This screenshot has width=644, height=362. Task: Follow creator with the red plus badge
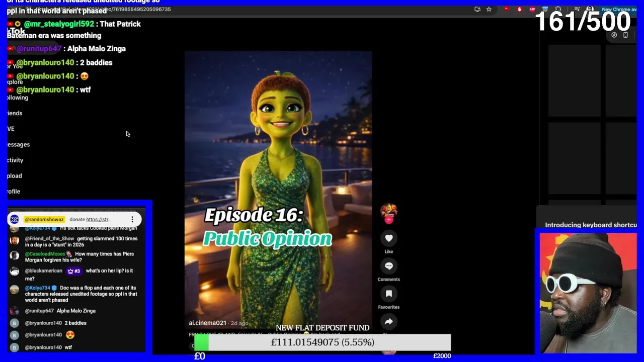(388, 220)
